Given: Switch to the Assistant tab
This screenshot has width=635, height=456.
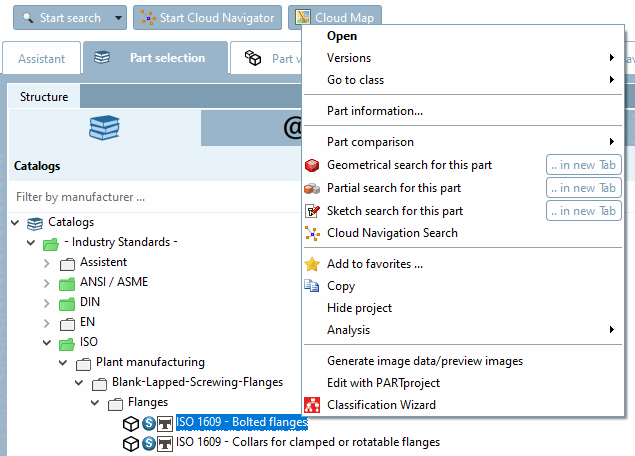Looking at the screenshot, I should coord(41,59).
